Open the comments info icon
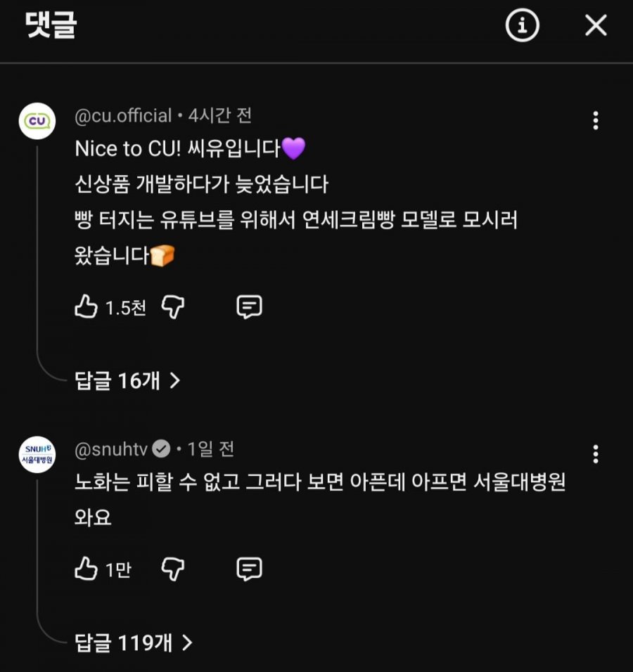 (x=522, y=26)
